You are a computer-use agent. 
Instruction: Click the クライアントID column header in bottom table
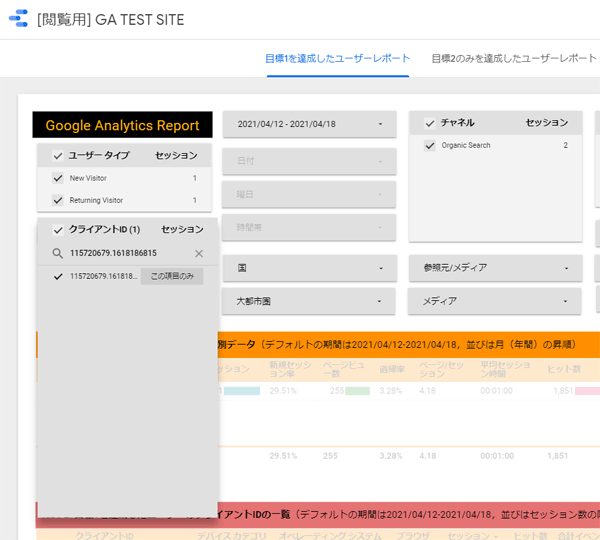point(104,536)
